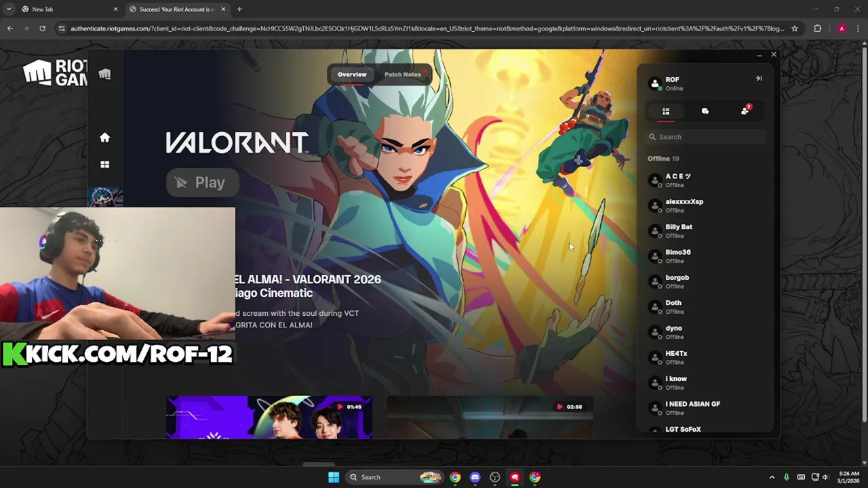The width and height of the screenshot is (868, 488).
Task: Open ROF profile avatar
Action: tap(655, 84)
